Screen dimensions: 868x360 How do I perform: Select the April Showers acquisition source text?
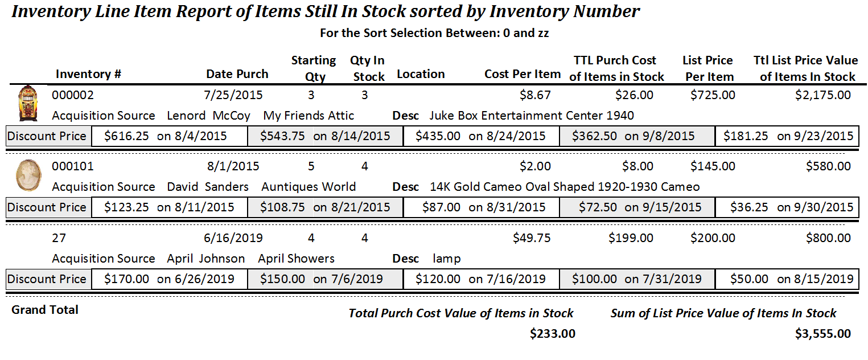pyautogui.click(x=296, y=259)
